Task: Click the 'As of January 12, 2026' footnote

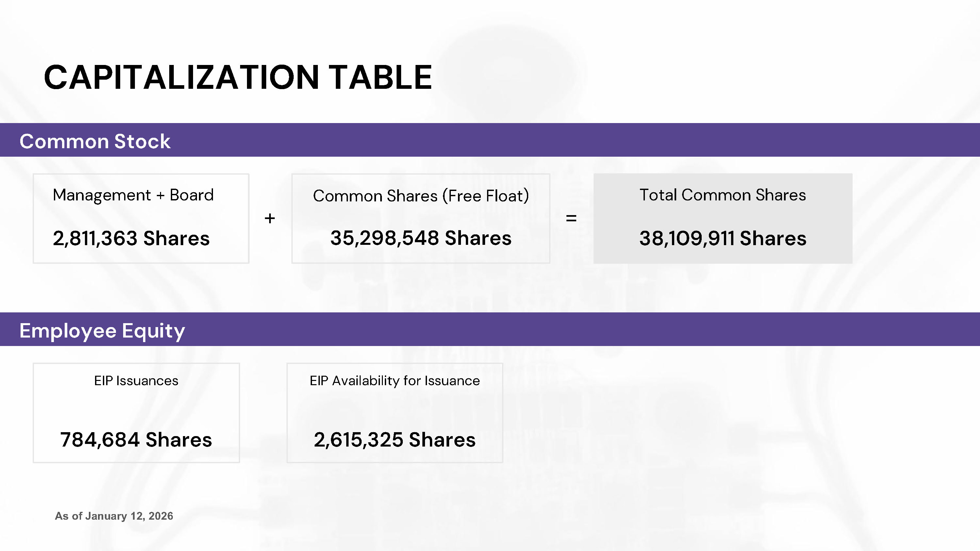Action: tap(114, 516)
